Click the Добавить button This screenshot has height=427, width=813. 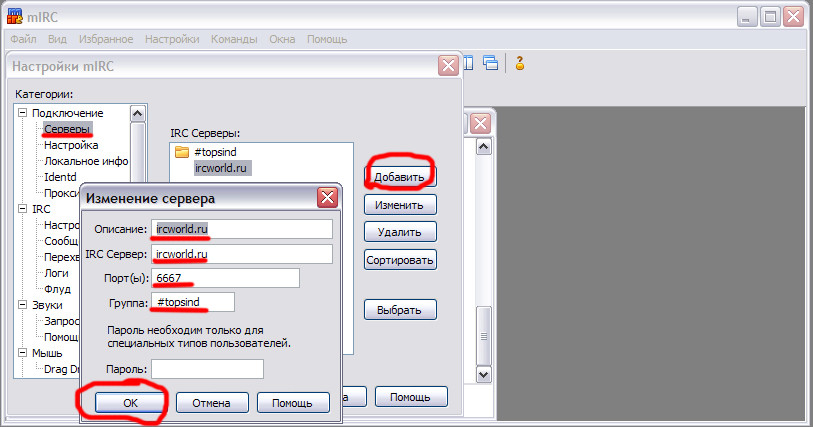tap(400, 177)
